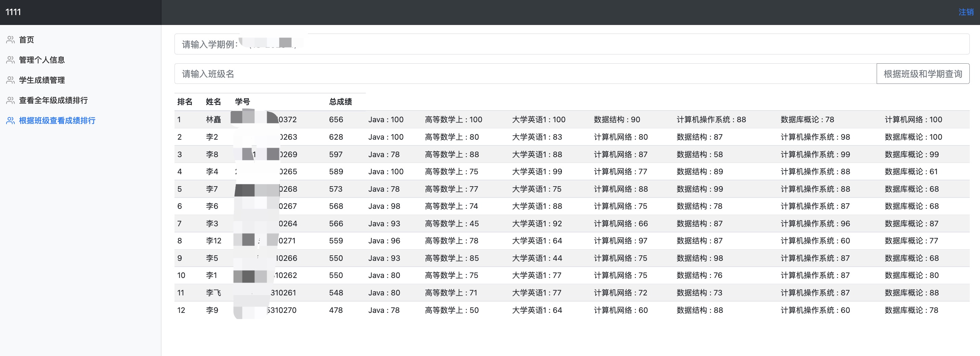Click total score 568
Image resolution: width=980 pixels, height=356 pixels.
(x=336, y=206)
